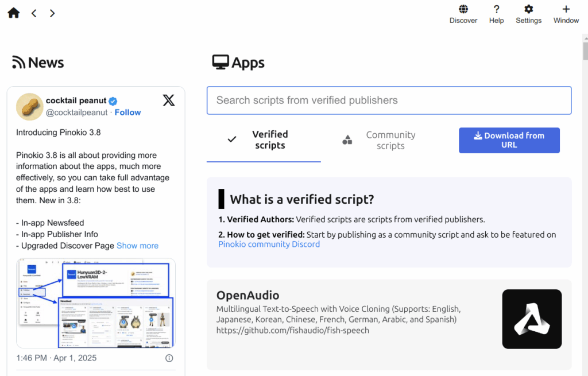Click the fish-speech GitHub URL text
The height and width of the screenshot is (376, 588).
292,330
